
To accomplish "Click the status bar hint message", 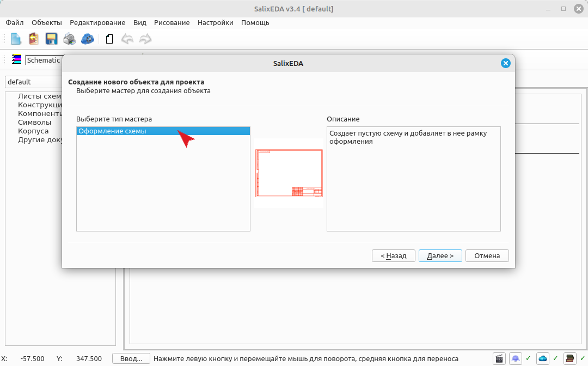I will click(306, 359).
